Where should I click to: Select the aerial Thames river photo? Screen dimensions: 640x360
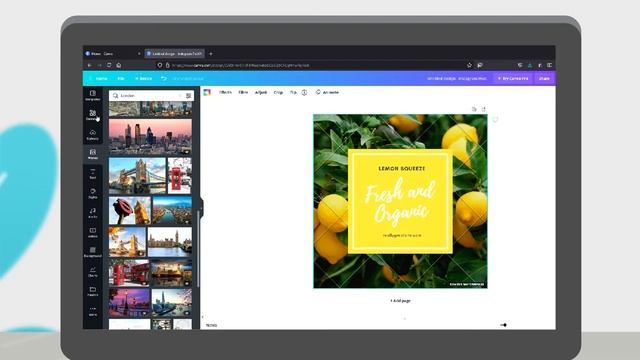coord(172,211)
